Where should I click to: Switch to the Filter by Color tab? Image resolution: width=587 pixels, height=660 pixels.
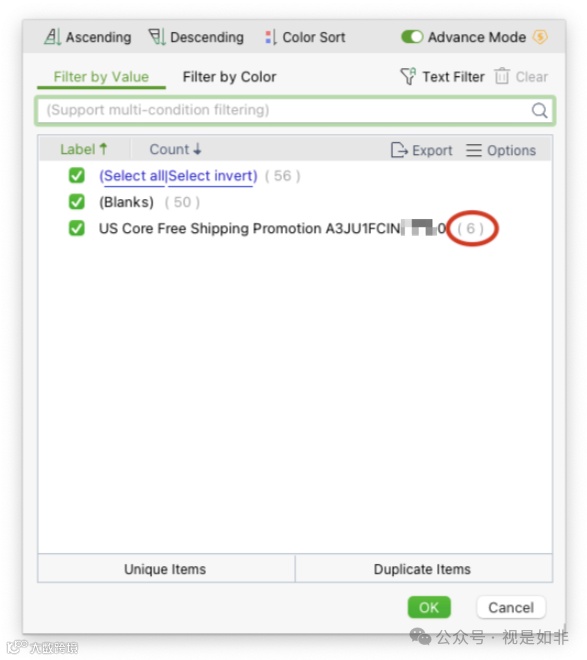tap(229, 77)
